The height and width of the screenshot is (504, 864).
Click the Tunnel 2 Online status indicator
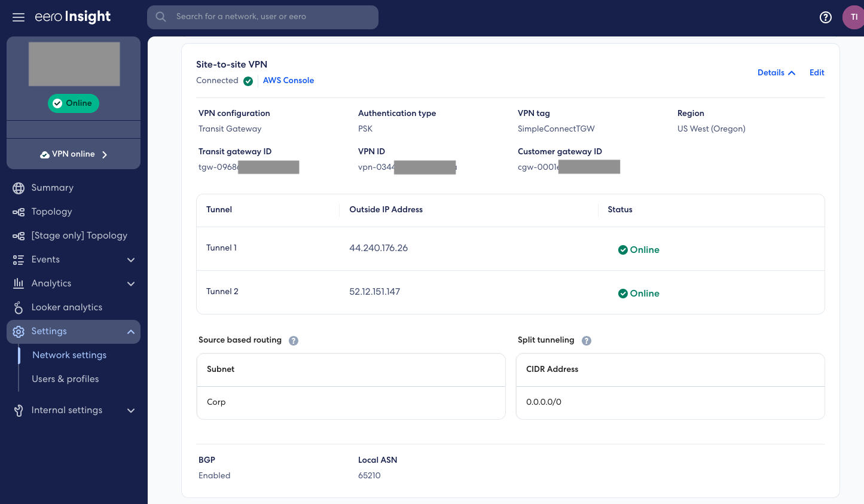coord(639,293)
